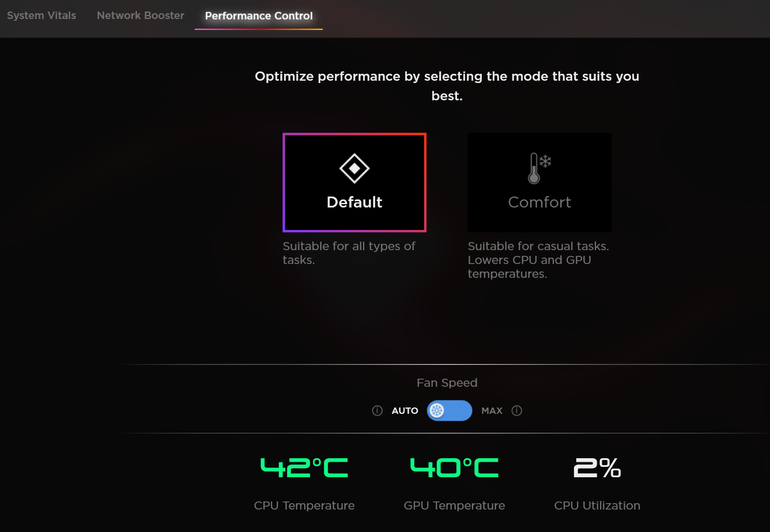Select the AUTO fan speed label
This screenshot has height=532, width=770.
click(405, 411)
